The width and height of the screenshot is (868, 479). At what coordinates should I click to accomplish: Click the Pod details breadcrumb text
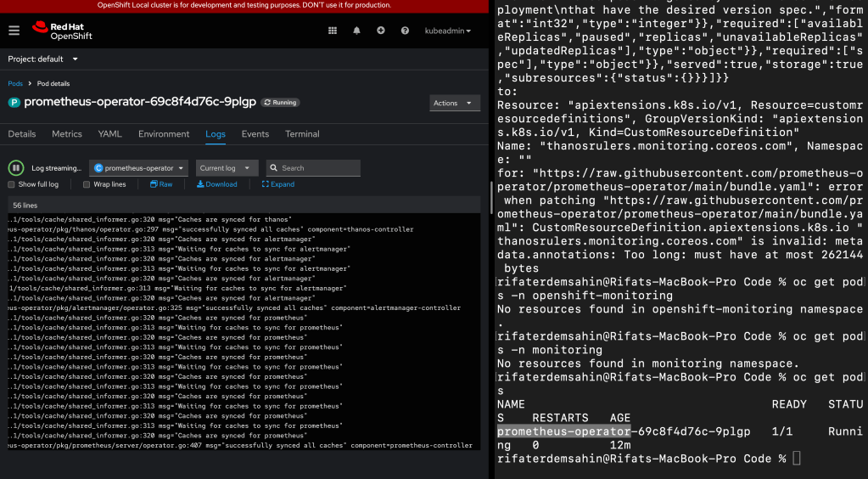(53, 83)
